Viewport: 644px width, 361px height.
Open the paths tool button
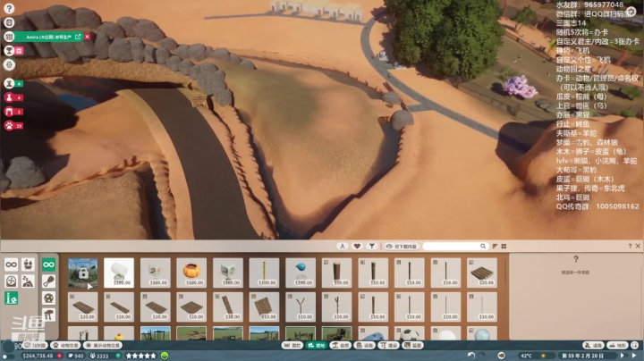click(x=594, y=346)
